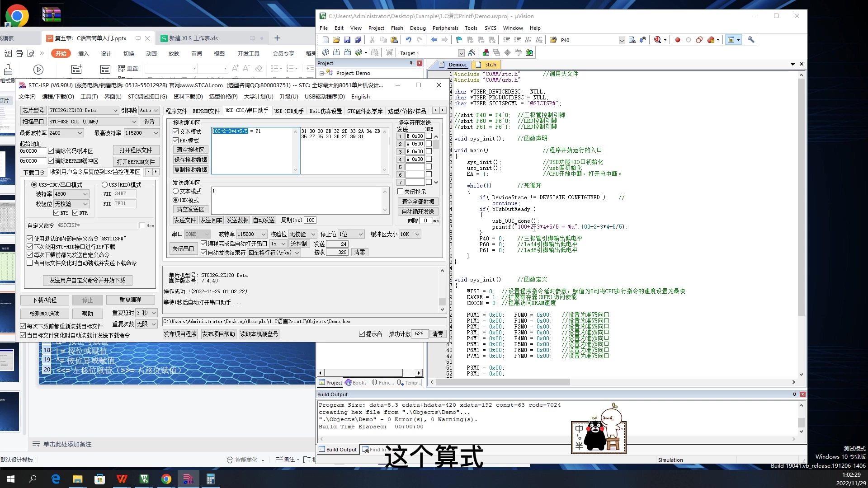Toggle 清除代码缓冲区 checkbox

(51, 151)
